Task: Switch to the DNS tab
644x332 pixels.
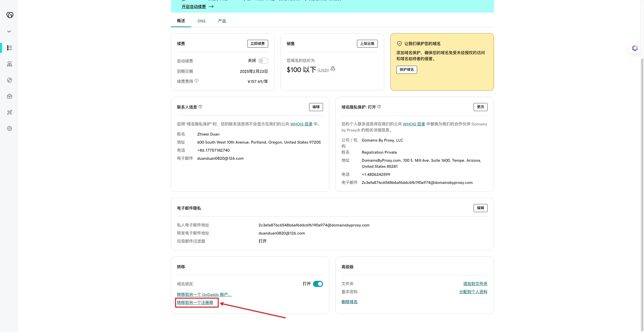Action: click(x=202, y=21)
